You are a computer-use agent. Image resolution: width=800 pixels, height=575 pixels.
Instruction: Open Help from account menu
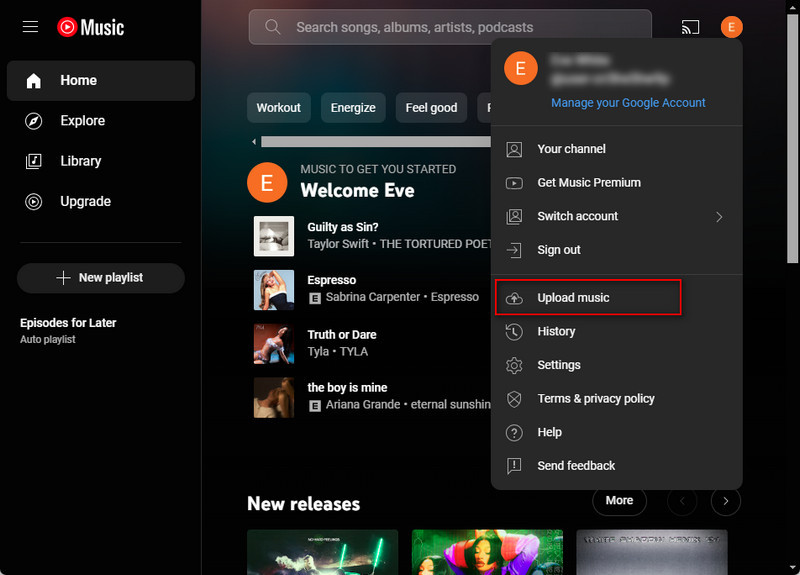click(x=616, y=433)
